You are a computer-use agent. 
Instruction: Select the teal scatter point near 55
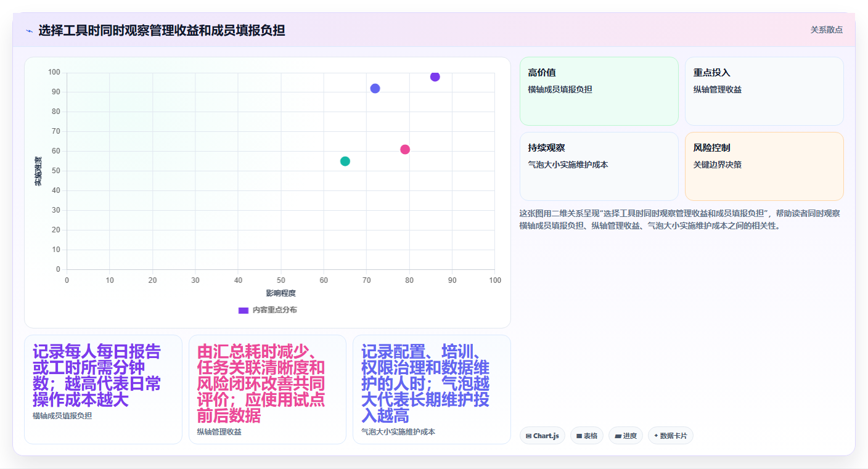345,161
